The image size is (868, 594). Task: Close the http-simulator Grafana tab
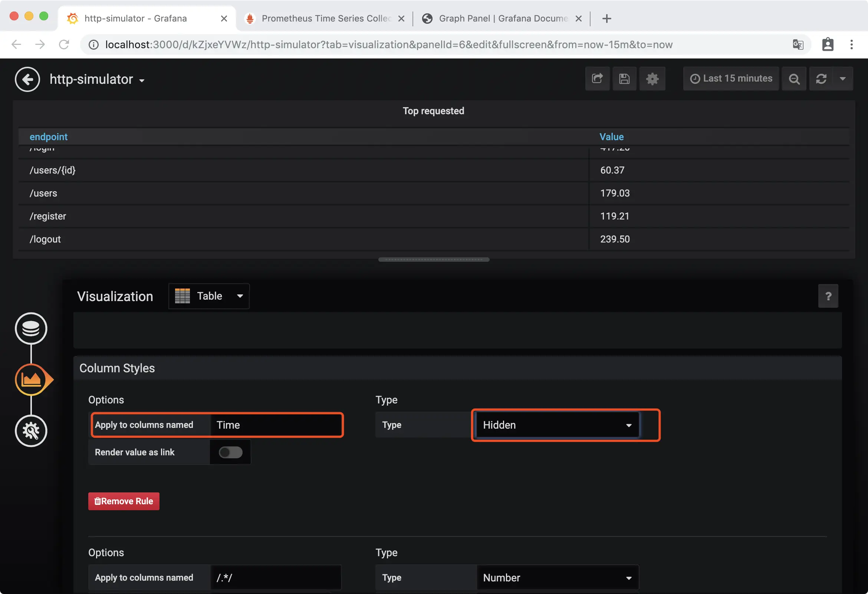coord(224,18)
